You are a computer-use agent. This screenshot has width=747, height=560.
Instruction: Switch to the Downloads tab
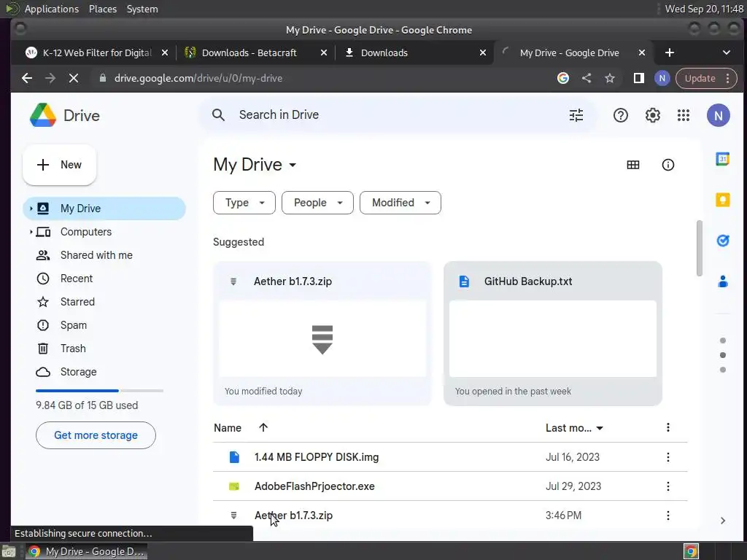[414, 52]
